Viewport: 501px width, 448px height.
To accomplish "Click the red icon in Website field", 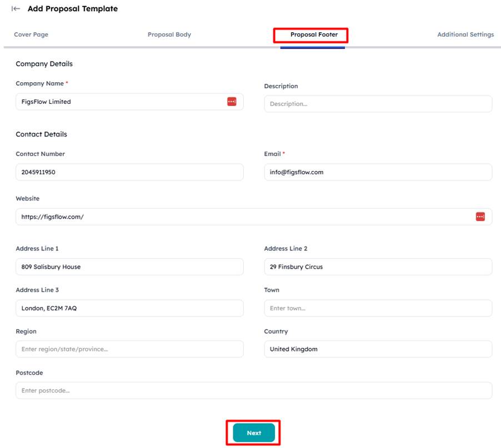I will (480, 217).
